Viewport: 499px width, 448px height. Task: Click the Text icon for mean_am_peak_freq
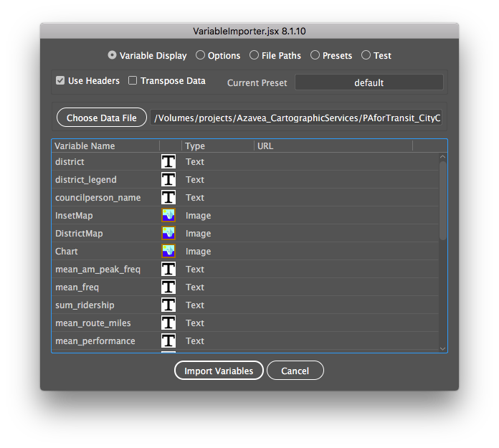click(x=168, y=270)
